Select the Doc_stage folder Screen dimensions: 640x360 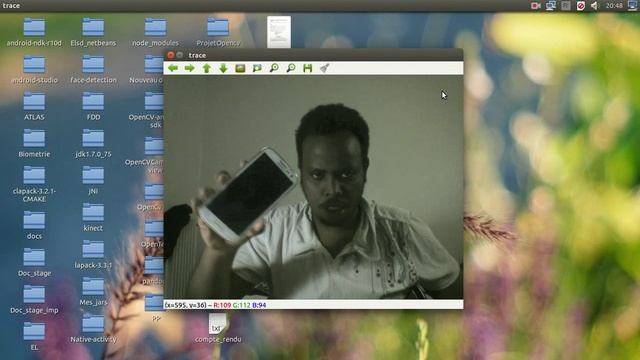click(34, 262)
